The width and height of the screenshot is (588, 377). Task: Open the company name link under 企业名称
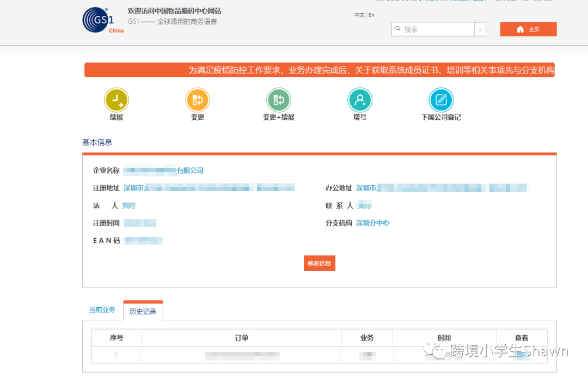(x=163, y=170)
